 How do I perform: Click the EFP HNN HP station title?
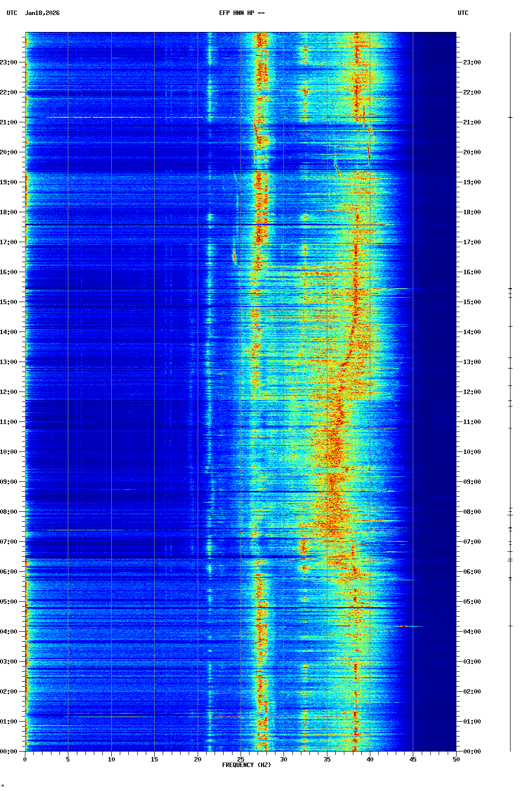pos(242,13)
